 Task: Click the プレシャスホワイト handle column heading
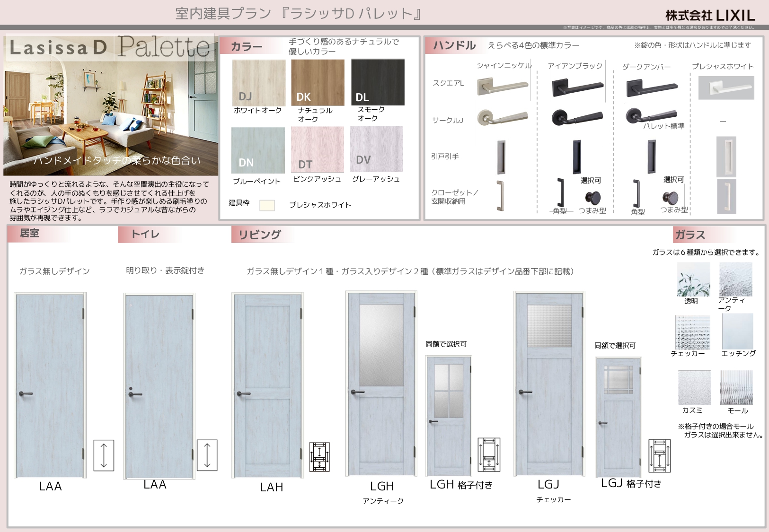coord(723,67)
